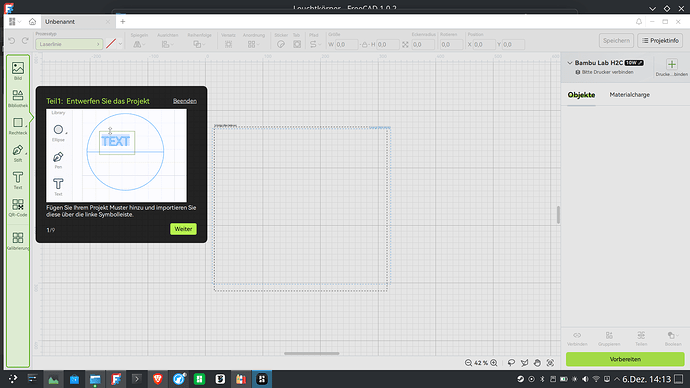Switch to the Materialcharge tab

[x=629, y=95]
